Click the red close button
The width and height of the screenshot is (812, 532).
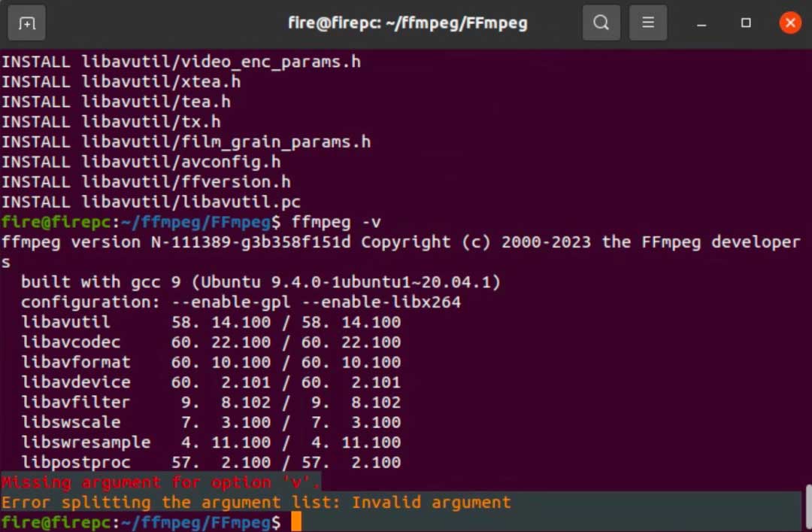click(x=789, y=23)
